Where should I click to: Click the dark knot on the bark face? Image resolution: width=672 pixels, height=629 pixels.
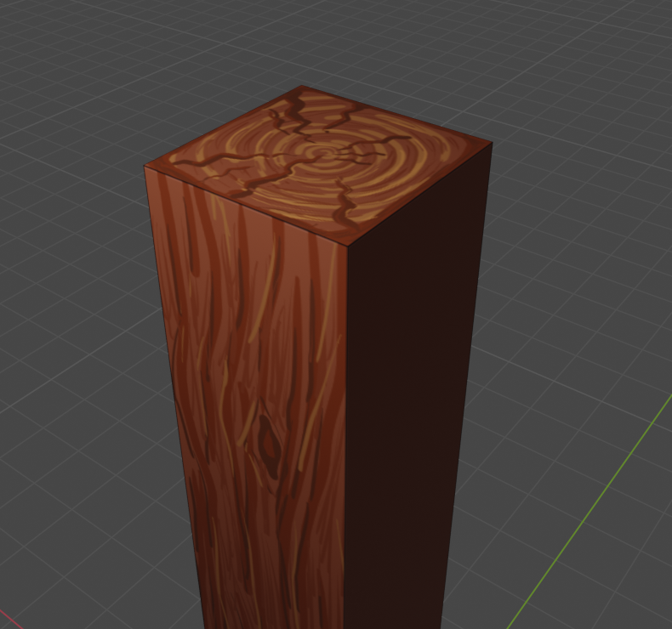click(x=271, y=442)
